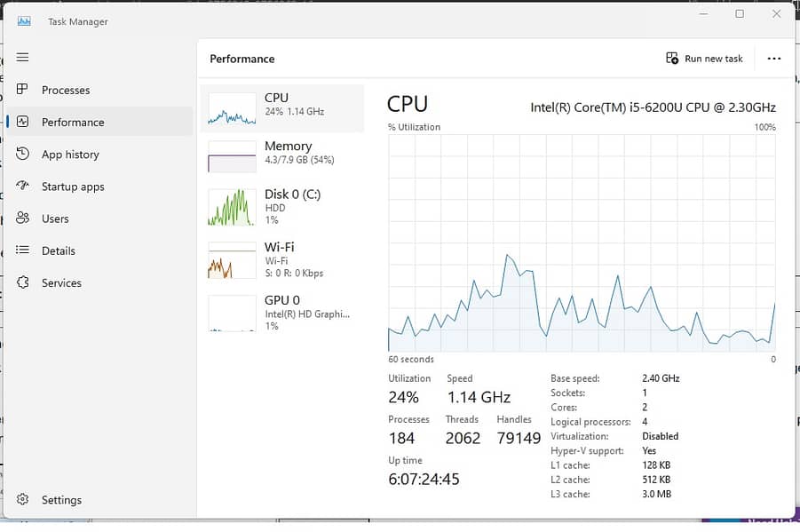Click the Run new task button

[704, 59]
